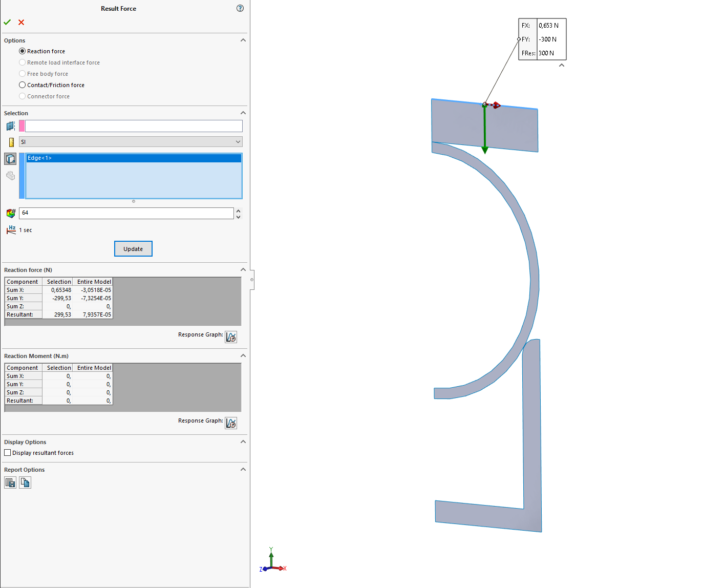Viewport: 724px width, 588px height.
Task: Click the plot step number field showing 64
Action: tap(126, 213)
